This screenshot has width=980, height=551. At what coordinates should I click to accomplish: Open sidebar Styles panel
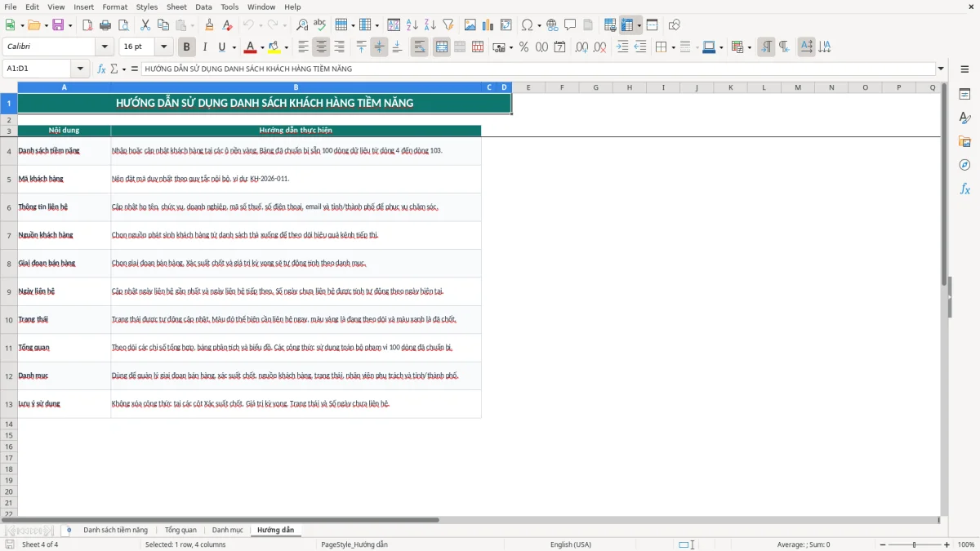pyautogui.click(x=964, y=118)
